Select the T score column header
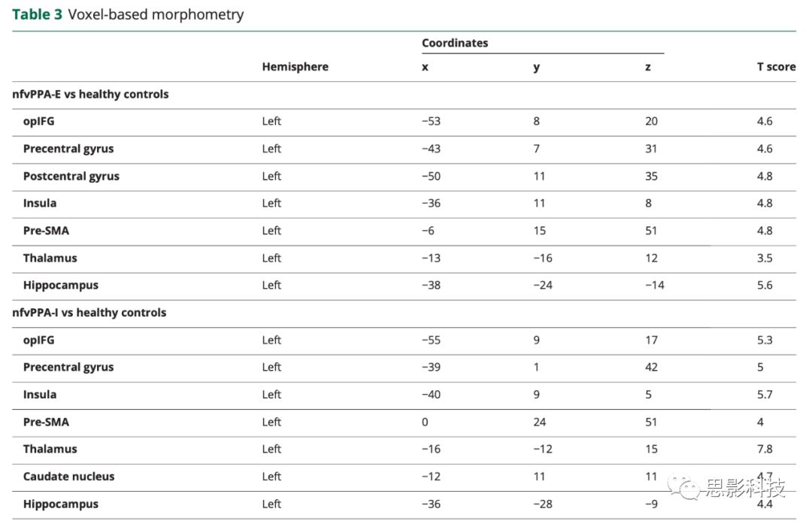The height and width of the screenshot is (524, 812). [x=775, y=67]
